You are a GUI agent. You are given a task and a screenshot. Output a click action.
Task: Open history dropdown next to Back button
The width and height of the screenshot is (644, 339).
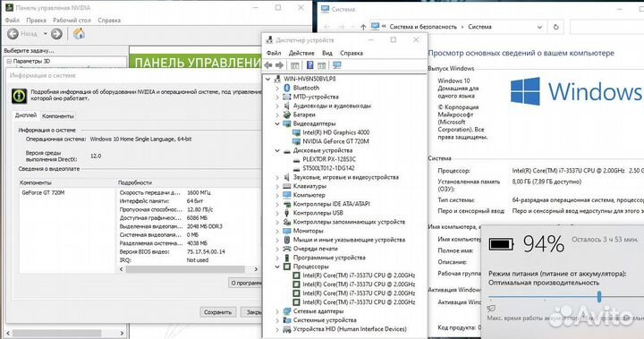(x=46, y=34)
